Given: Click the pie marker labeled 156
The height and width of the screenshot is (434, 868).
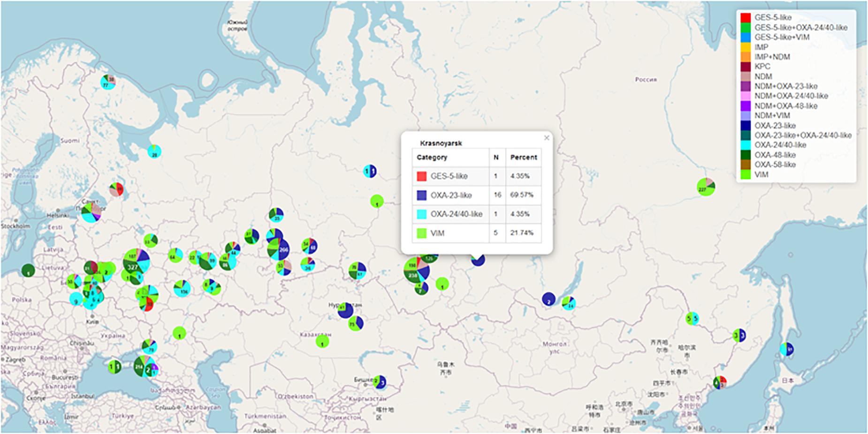Looking at the screenshot, I should coord(182,289).
